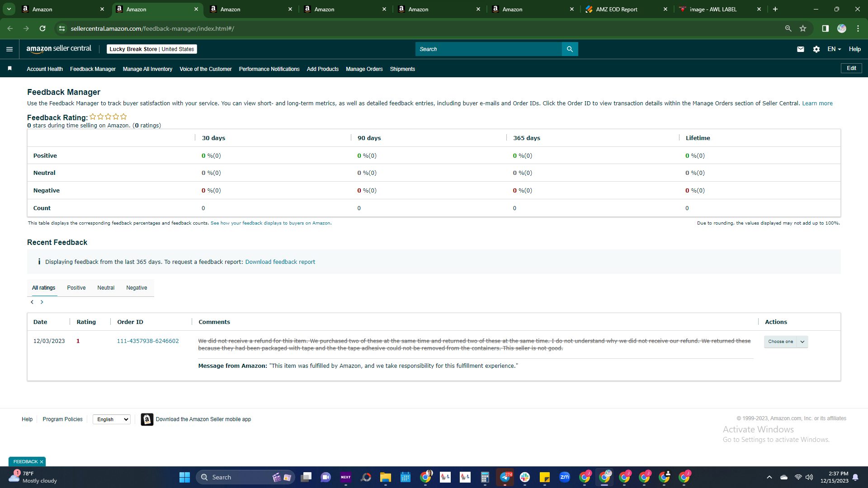Viewport: 868px width, 488px height.
Task: Click the Windows taskbar Search box
Action: coord(245,477)
